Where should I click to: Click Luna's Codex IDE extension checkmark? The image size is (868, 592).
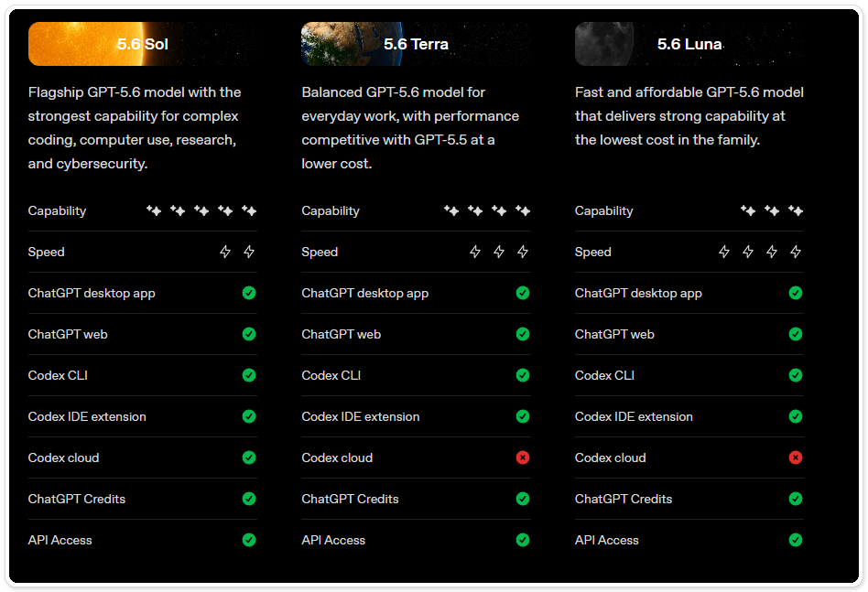(796, 416)
